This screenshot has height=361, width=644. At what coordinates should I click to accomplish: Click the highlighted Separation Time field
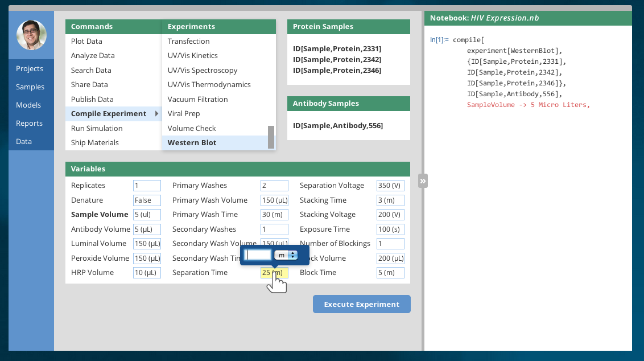[x=274, y=273]
